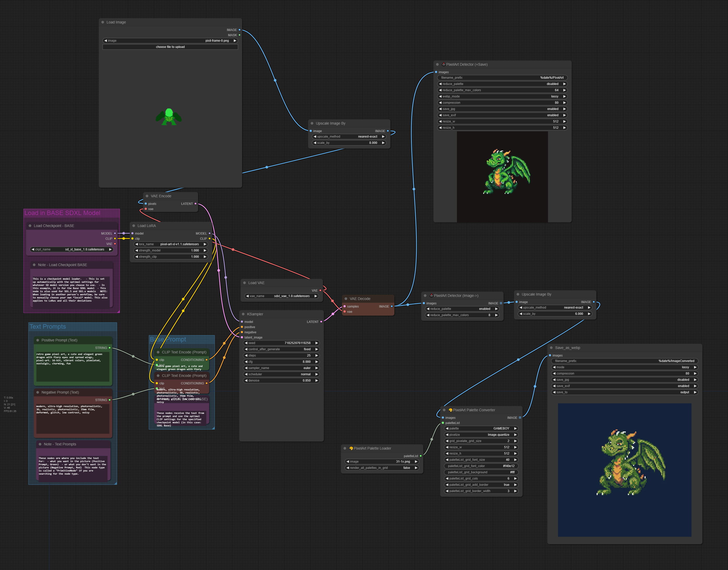This screenshot has height=570, width=728.
Task: Click the grid icon on PixelArt Detector (Image->) output
Action: pos(501,303)
